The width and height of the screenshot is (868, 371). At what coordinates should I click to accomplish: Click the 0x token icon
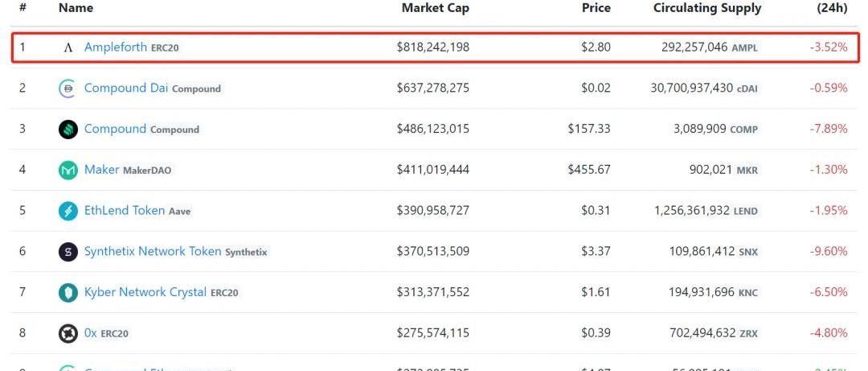click(68, 333)
